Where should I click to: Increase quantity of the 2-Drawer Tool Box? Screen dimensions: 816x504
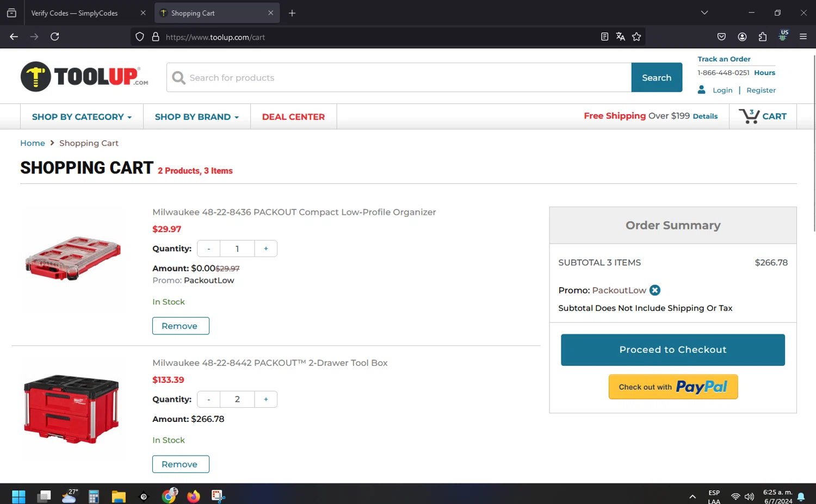pyautogui.click(x=266, y=399)
